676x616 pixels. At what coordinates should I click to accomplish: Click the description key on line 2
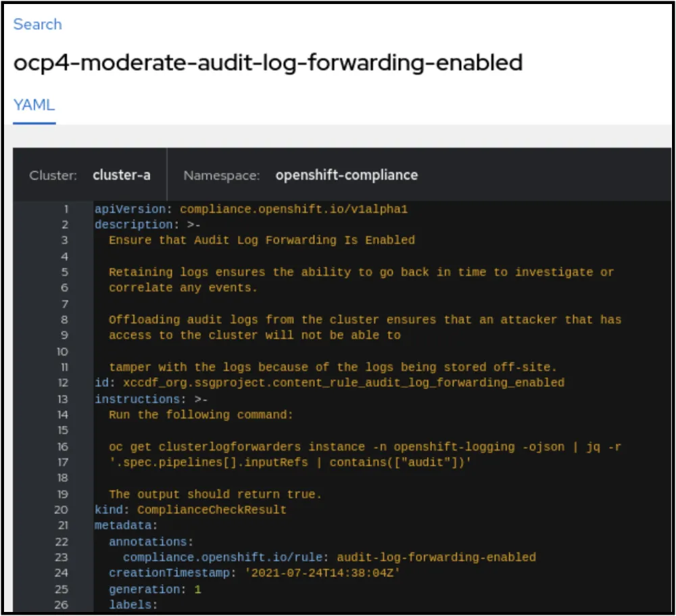pyautogui.click(x=133, y=224)
